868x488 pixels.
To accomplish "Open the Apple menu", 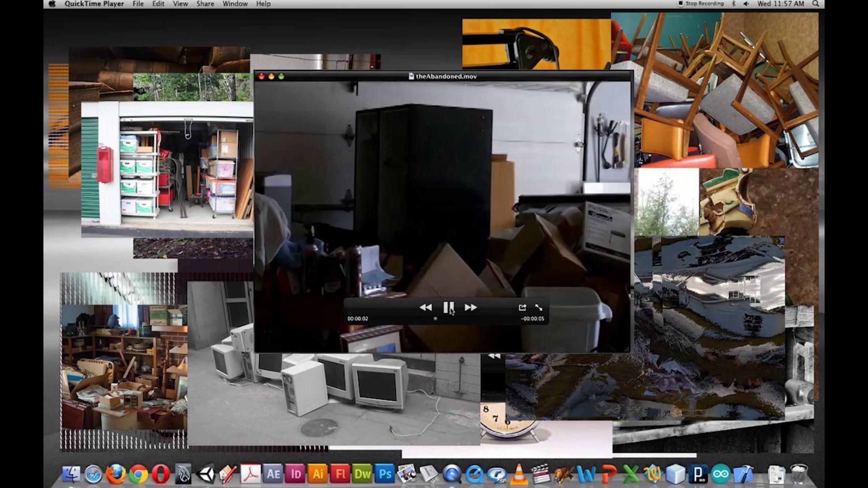I will pyautogui.click(x=52, y=4).
